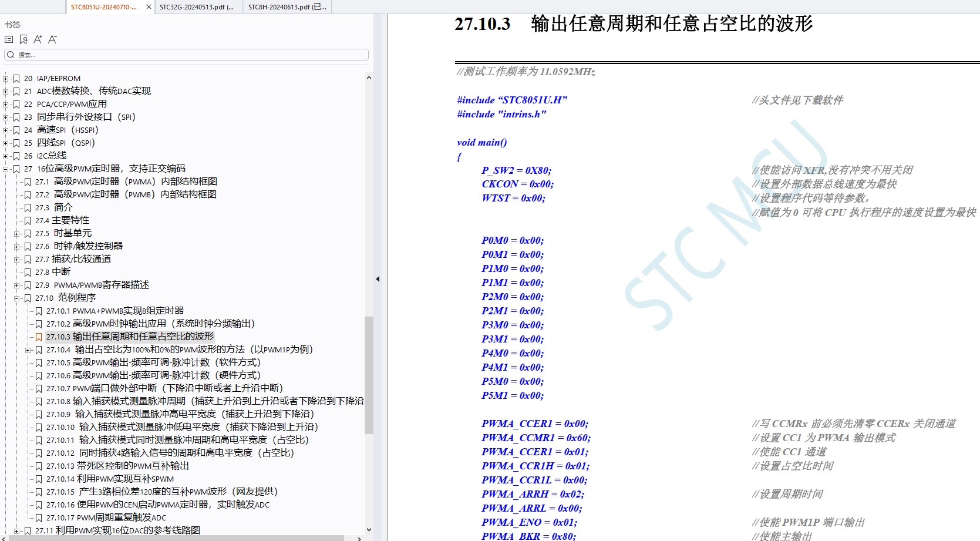Open bookmark 27.10.2 高级PWM时钟输出应用
The image size is (980, 541).
tap(150, 324)
